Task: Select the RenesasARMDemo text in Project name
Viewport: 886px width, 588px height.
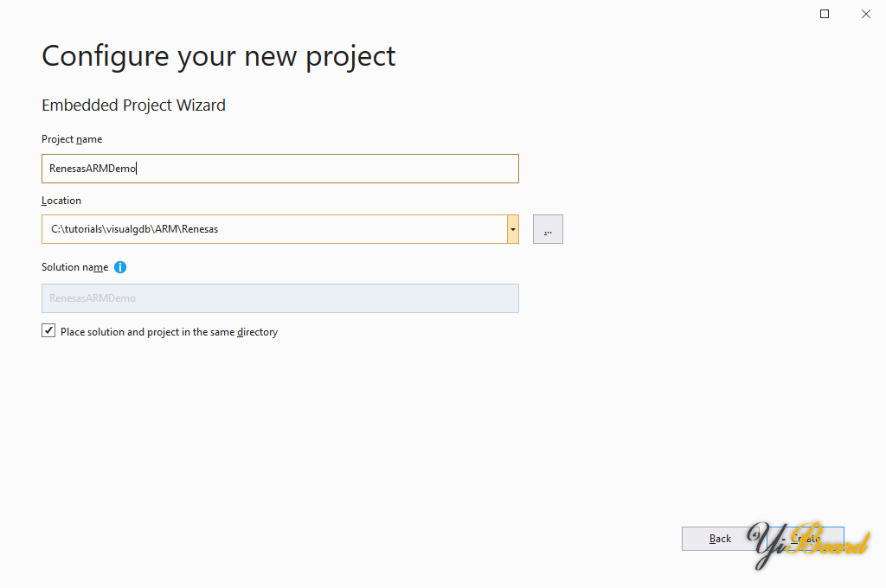Action: point(92,169)
